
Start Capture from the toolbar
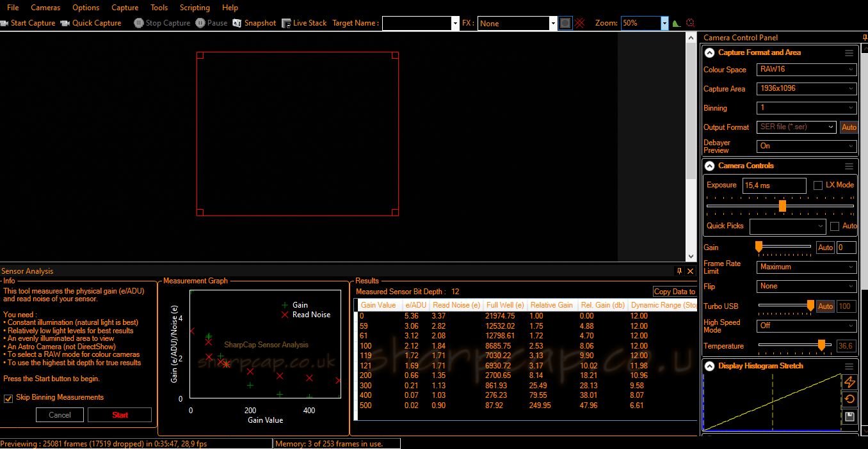28,23
